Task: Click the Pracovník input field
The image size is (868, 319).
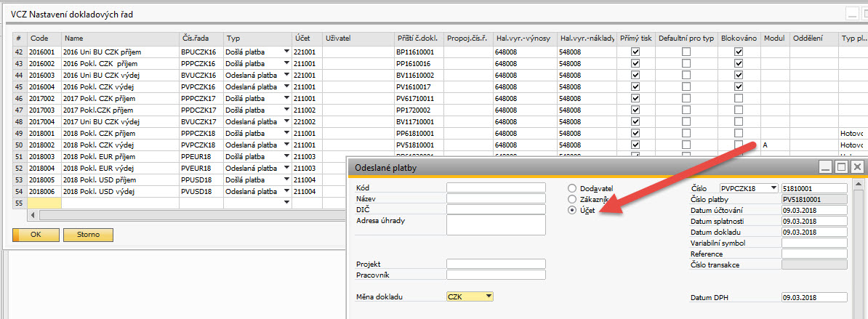Action: point(496,275)
